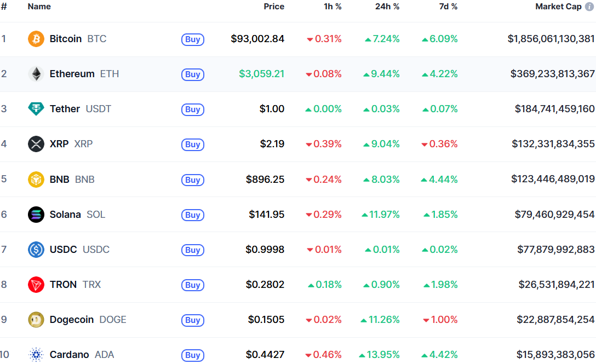Click the Cardano logo icon
Viewport: 596px width, 364px height.
pyautogui.click(x=36, y=355)
